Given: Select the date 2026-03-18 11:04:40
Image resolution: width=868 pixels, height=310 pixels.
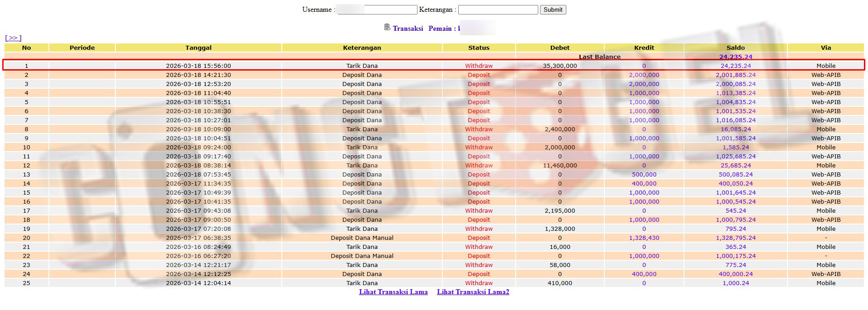Looking at the screenshot, I should tap(198, 93).
